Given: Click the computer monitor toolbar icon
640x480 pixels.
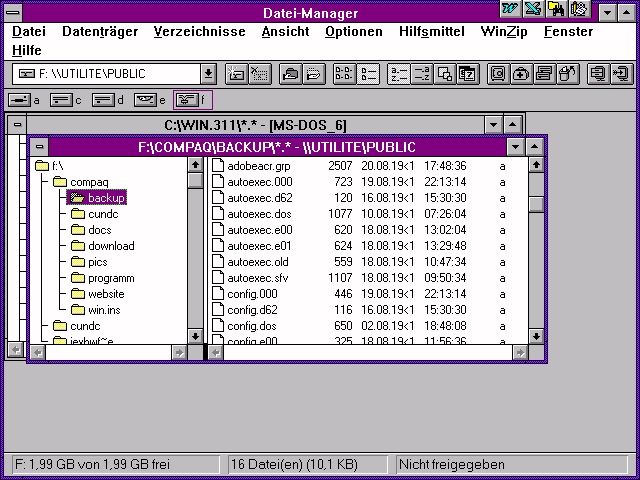Looking at the screenshot, I should coord(598,74).
